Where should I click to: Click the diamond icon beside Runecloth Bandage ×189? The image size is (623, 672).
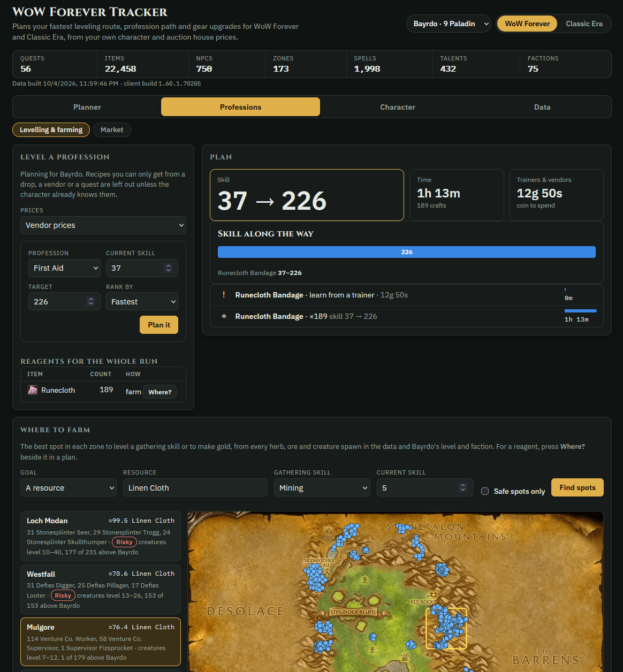(x=224, y=316)
